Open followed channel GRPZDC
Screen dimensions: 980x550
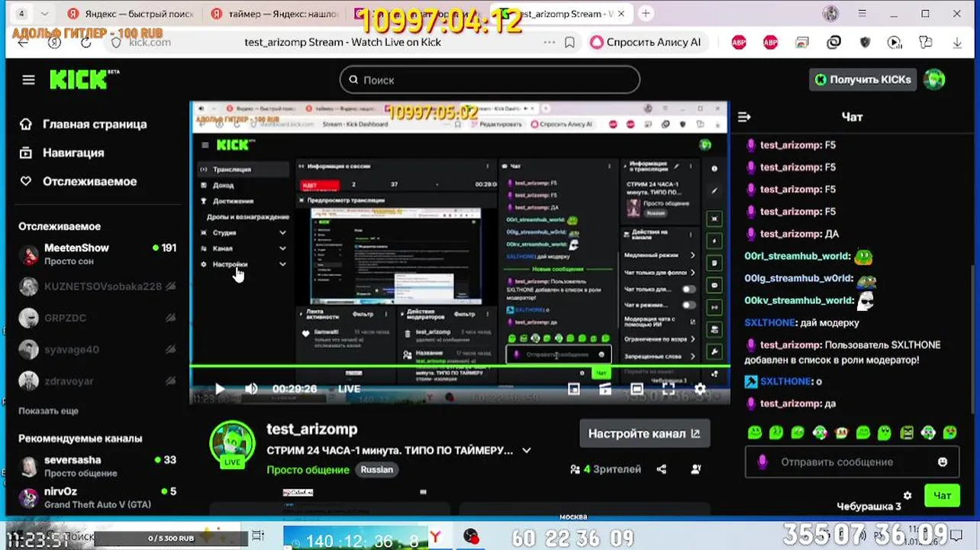[x=97, y=318]
